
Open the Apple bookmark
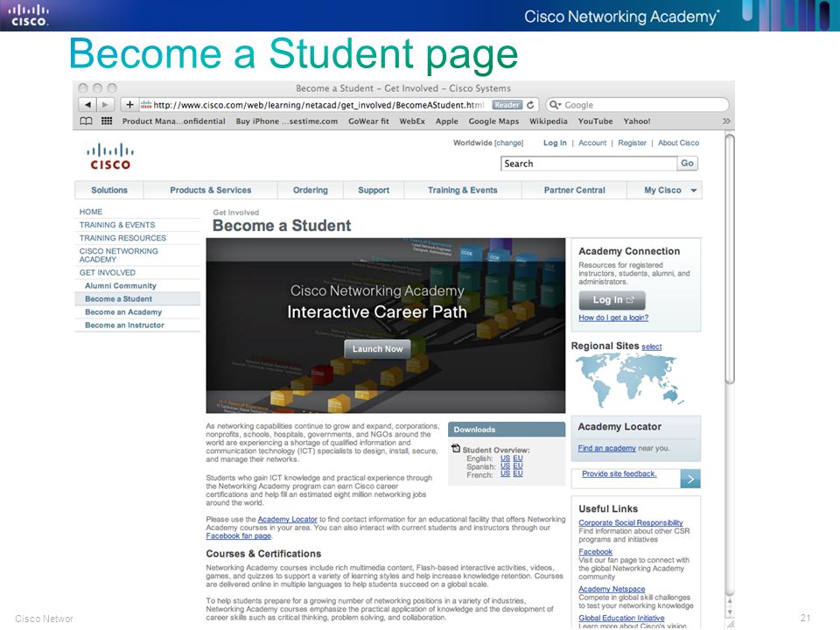[x=447, y=121]
